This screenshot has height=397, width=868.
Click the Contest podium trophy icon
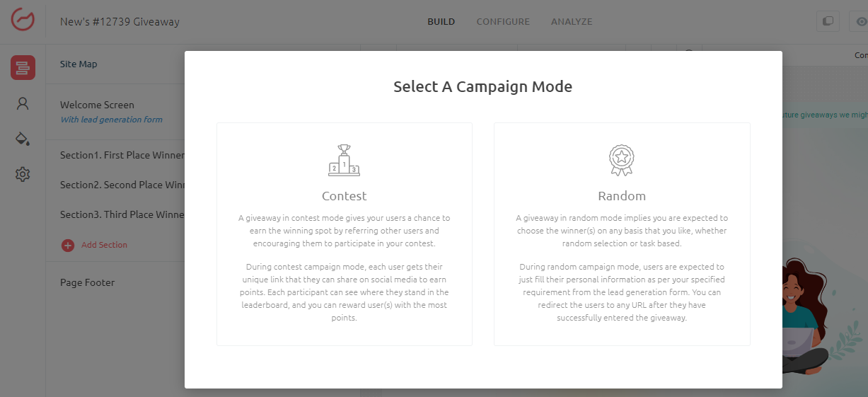tap(344, 160)
